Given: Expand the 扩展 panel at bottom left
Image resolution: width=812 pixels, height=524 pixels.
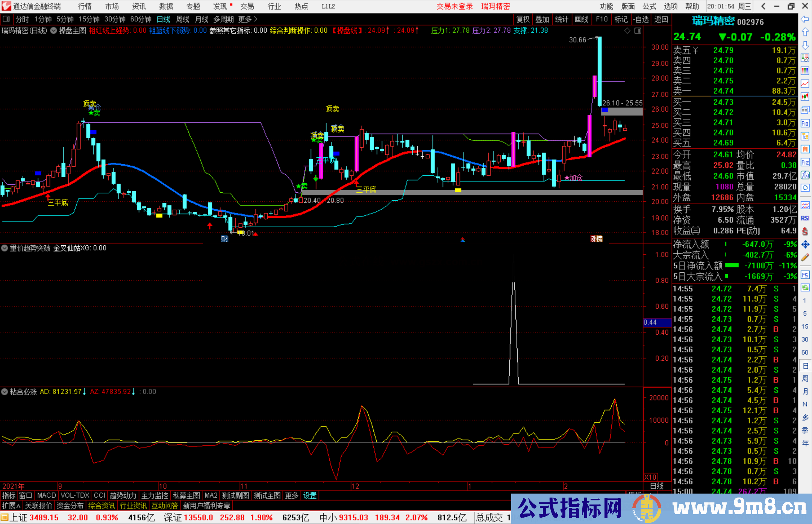Looking at the screenshot, I should coord(11,506).
